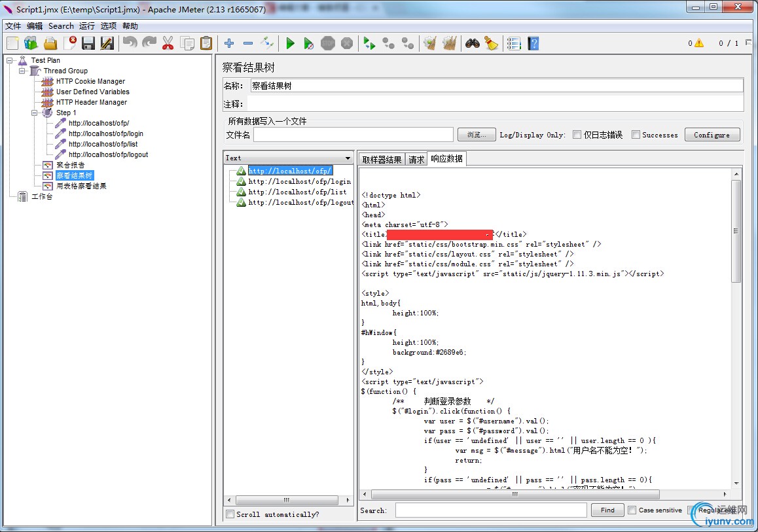Toggle the Successes checkbox
The width and height of the screenshot is (758, 532).
[636, 135]
